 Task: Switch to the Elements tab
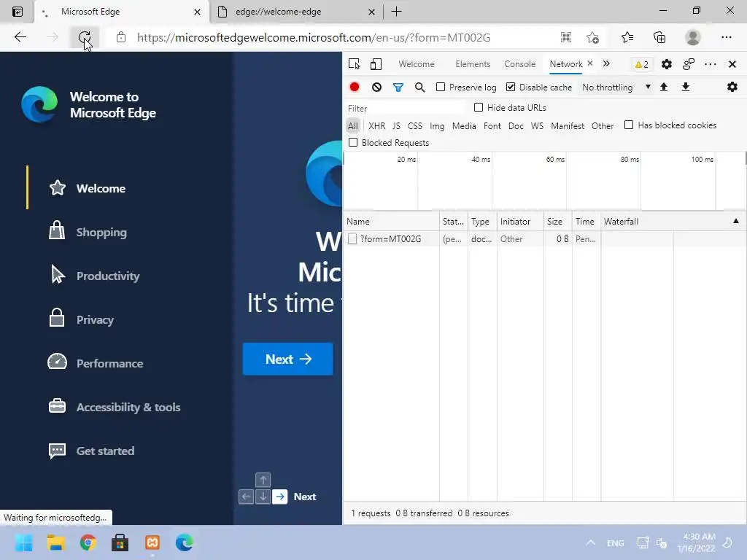tap(473, 64)
